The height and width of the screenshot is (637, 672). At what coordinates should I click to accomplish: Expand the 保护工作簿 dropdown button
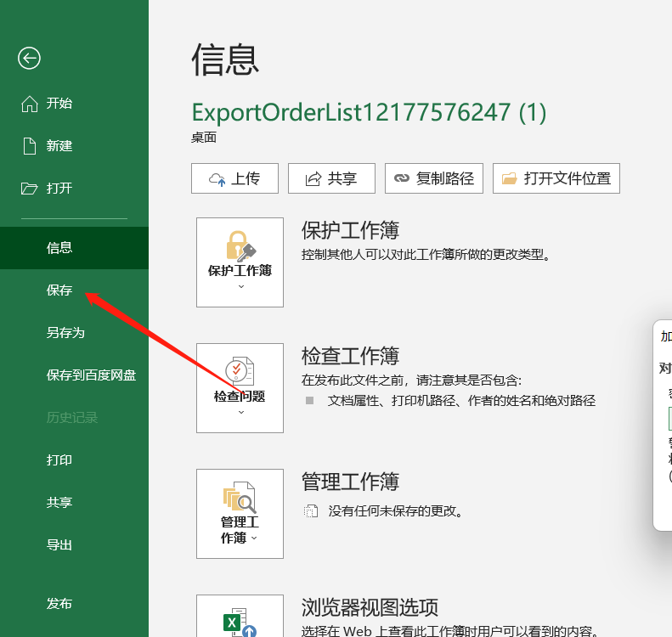pos(240,262)
